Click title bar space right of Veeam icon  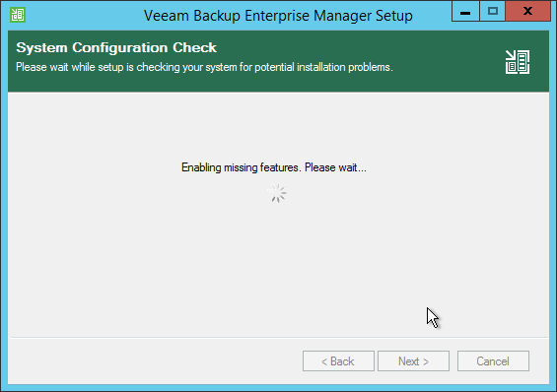[82, 15]
